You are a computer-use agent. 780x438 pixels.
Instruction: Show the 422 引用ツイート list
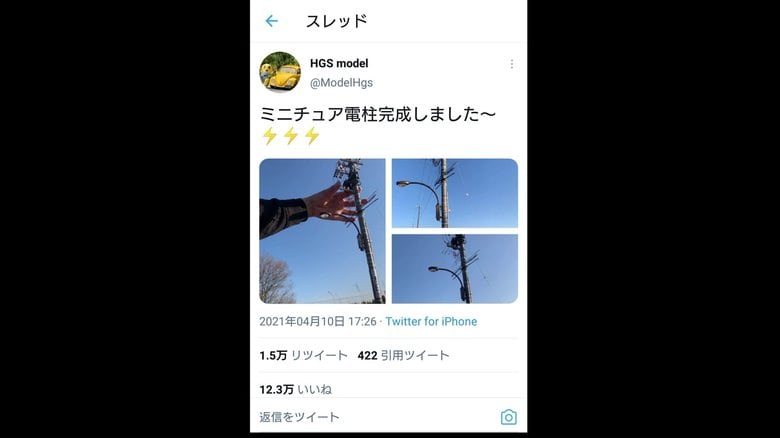pos(403,355)
